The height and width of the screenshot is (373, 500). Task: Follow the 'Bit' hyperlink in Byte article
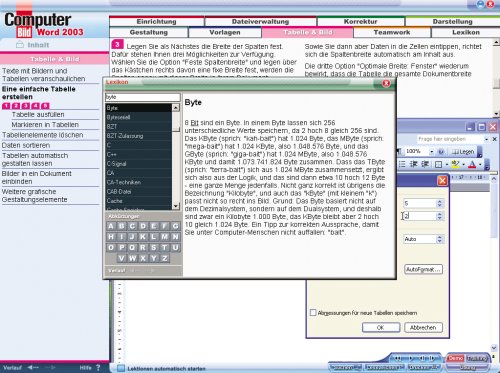(195, 123)
